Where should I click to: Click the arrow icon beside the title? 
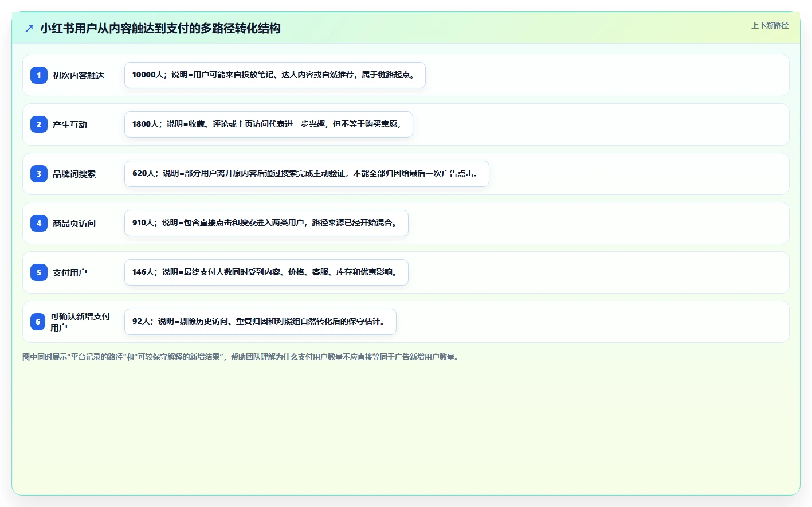pyautogui.click(x=29, y=28)
